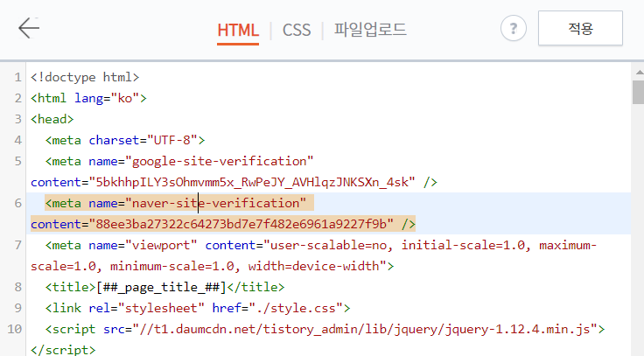Image resolution: width=644 pixels, height=356 pixels.
Task: Click the "google-site-verification" string
Action: pyautogui.click(x=219, y=161)
